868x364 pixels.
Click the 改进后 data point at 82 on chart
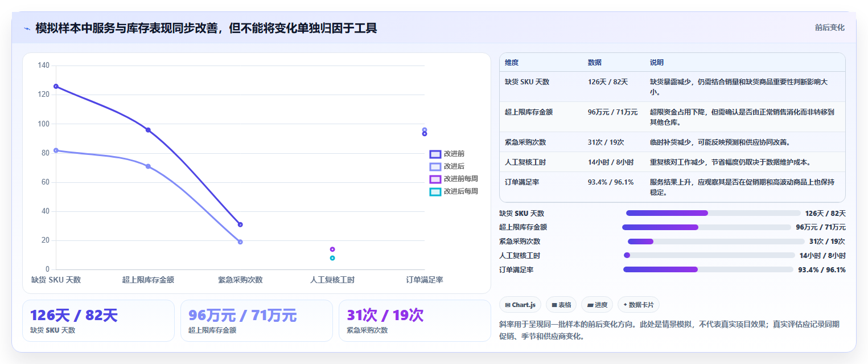56,150
